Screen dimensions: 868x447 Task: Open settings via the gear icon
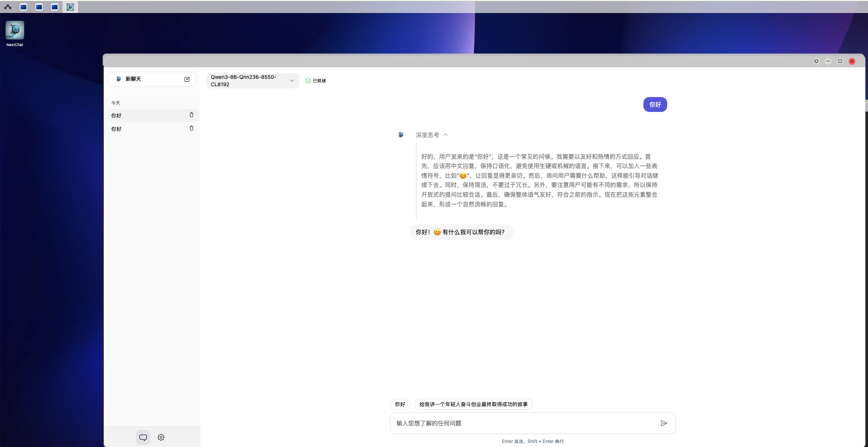pyautogui.click(x=161, y=437)
